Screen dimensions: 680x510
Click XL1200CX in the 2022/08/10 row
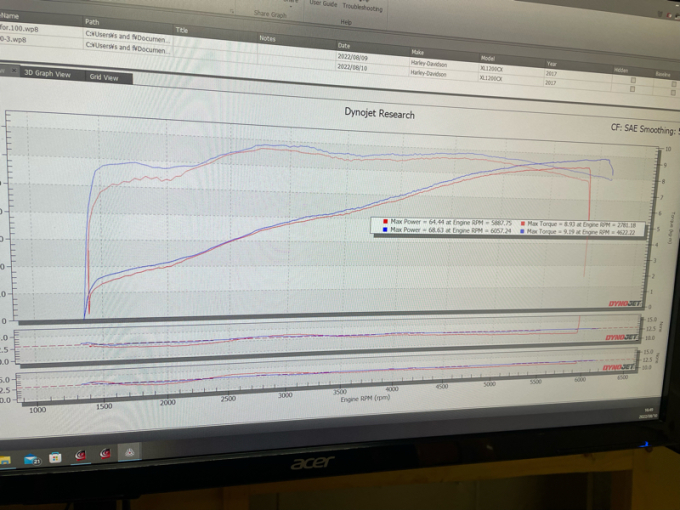490,78
